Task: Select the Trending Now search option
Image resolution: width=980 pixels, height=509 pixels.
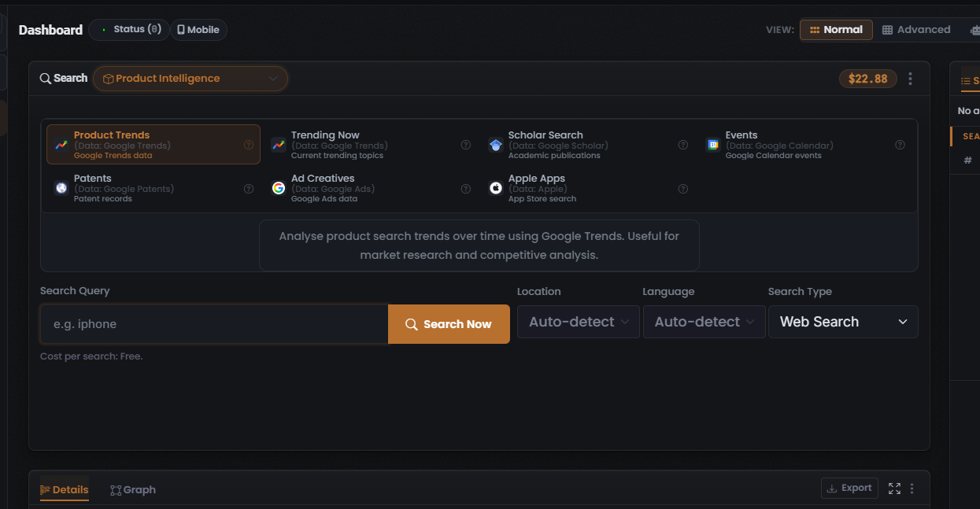Action: click(x=371, y=145)
